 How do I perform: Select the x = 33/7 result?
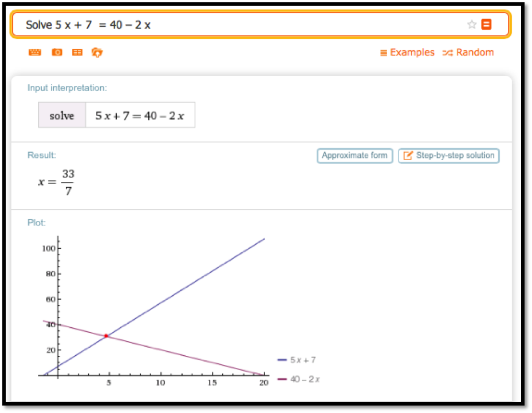coord(57,182)
